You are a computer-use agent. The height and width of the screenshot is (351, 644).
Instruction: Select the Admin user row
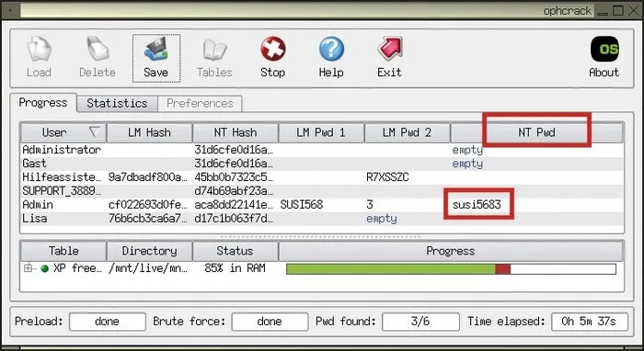(322, 205)
